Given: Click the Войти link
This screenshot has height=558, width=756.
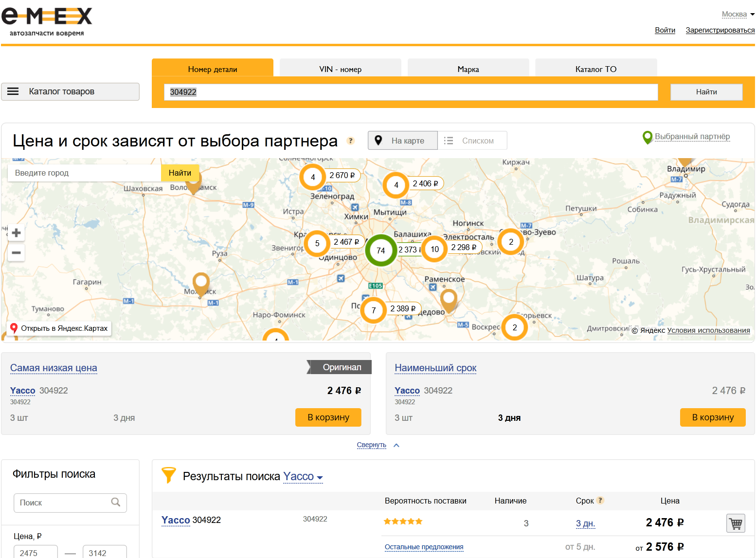Looking at the screenshot, I should (x=665, y=30).
